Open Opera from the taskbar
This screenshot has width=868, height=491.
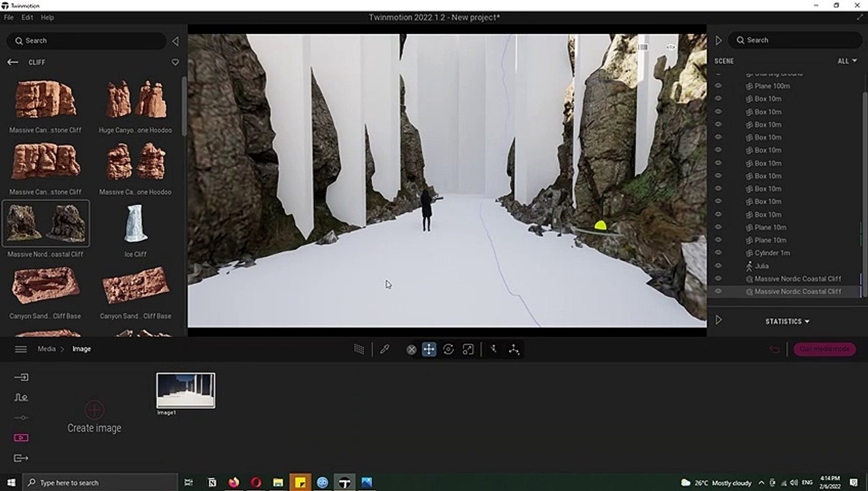click(x=256, y=482)
